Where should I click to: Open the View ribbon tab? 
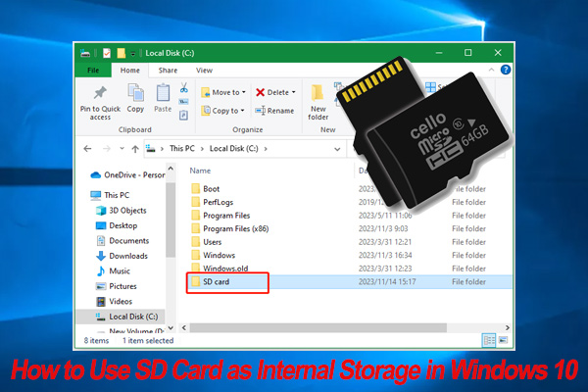[x=204, y=71]
